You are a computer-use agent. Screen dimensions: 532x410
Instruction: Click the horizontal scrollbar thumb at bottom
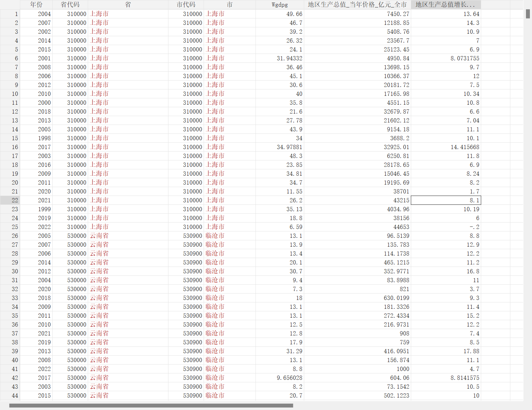click(151, 405)
